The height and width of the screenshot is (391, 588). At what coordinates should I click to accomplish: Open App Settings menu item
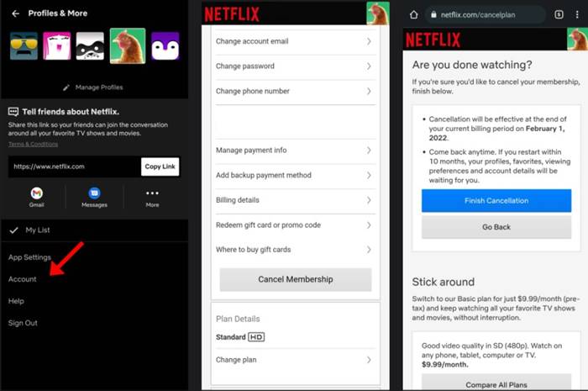(29, 257)
